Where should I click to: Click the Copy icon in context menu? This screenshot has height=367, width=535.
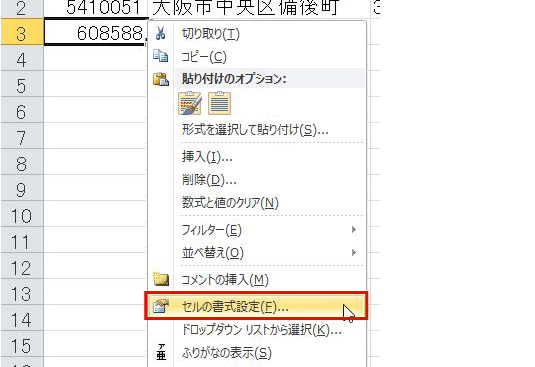[160, 56]
